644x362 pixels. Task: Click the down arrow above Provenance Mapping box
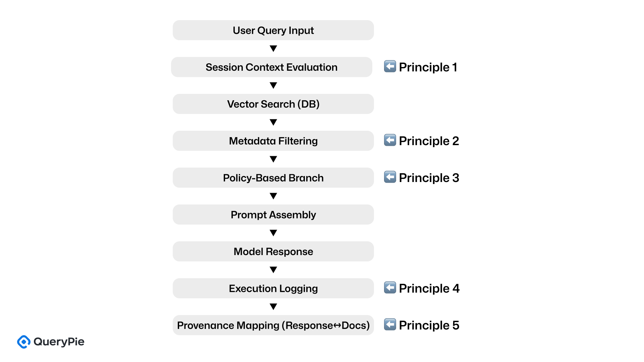click(273, 307)
